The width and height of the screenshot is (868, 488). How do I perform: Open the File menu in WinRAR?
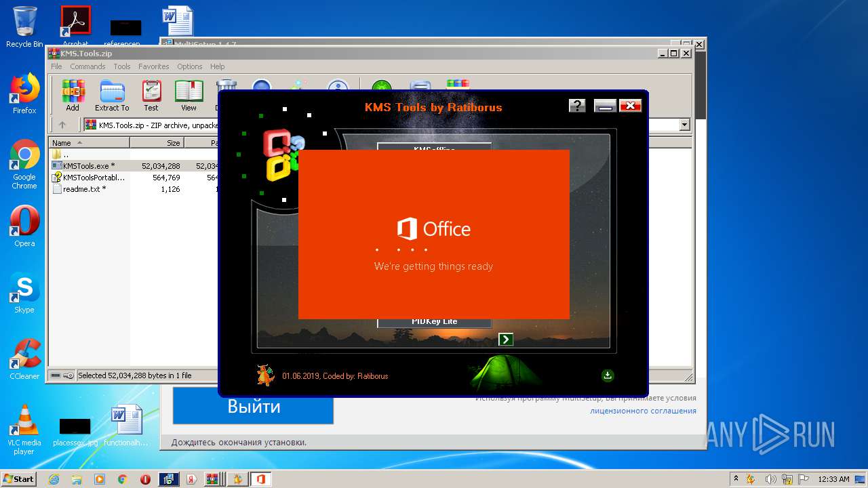56,66
